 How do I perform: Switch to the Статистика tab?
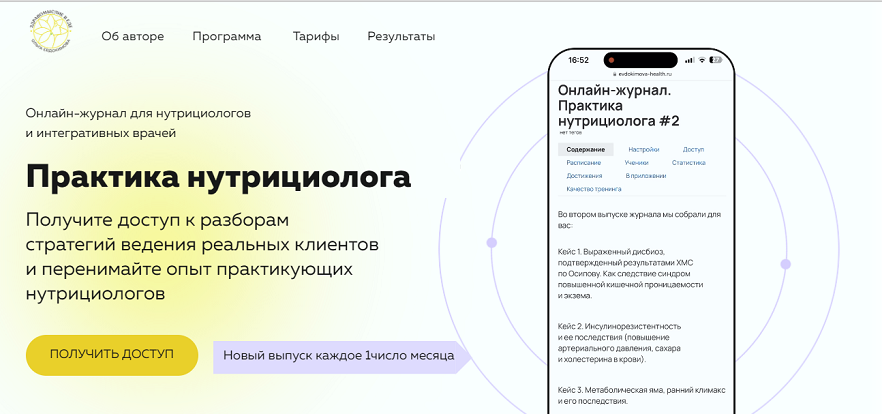tap(688, 162)
